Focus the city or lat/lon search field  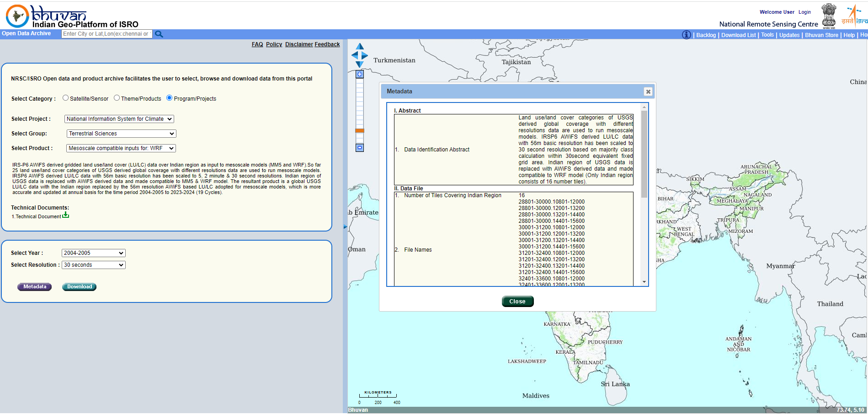point(107,34)
